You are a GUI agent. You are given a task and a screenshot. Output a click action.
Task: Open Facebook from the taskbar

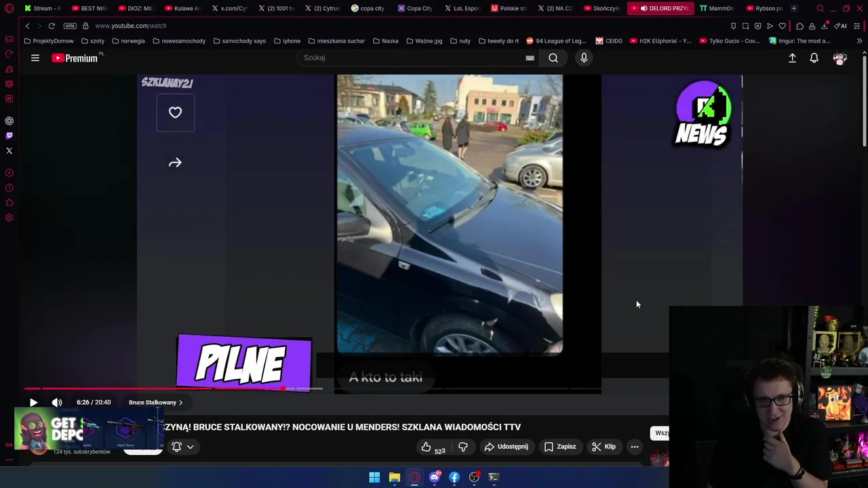pos(454,478)
